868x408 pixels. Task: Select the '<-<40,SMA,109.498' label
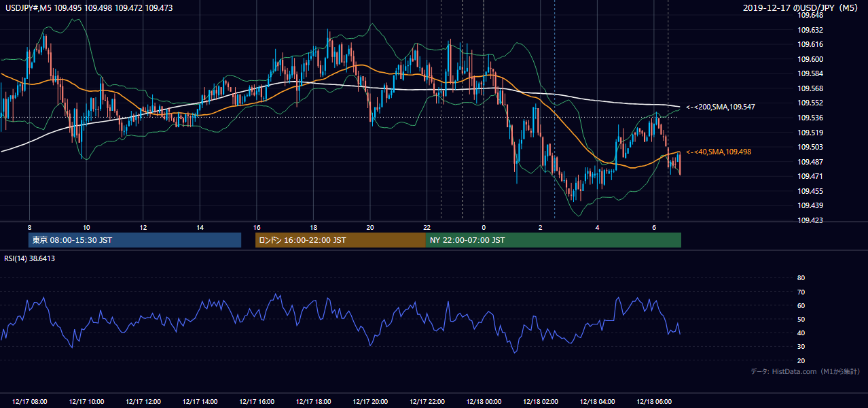click(x=719, y=152)
